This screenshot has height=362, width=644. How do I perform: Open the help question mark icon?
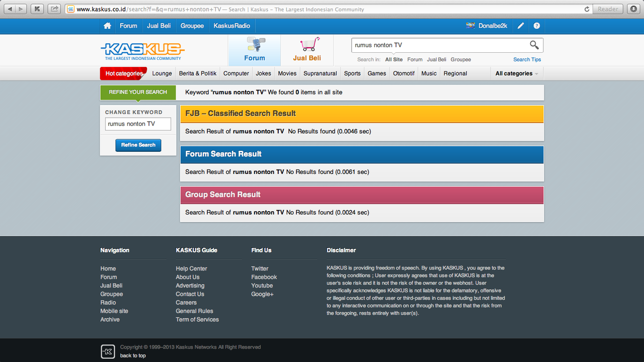[537, 26]
